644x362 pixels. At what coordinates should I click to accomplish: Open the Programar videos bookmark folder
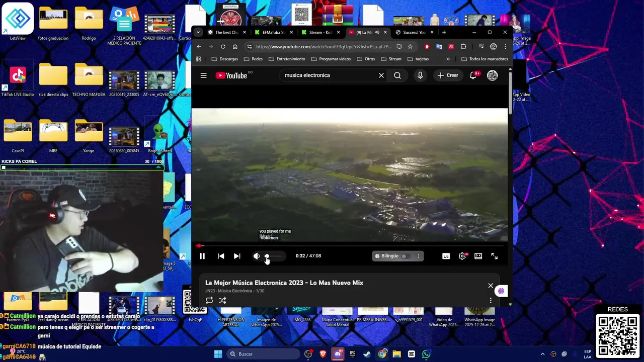[x=331, y=59]
